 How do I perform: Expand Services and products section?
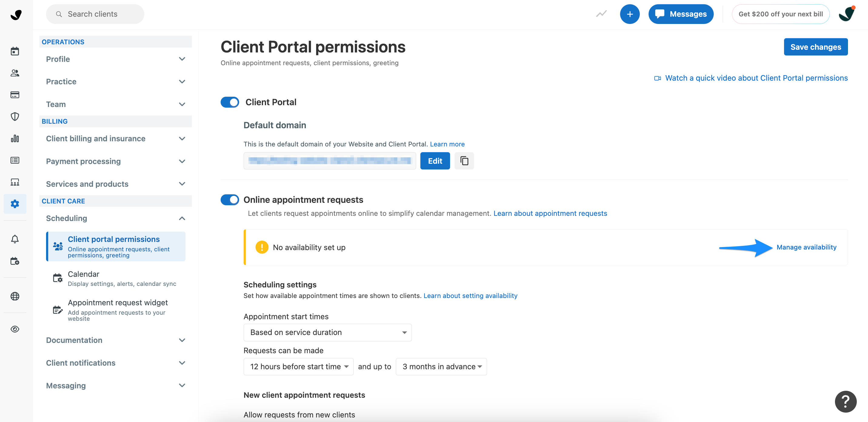(x=115, y=184)
